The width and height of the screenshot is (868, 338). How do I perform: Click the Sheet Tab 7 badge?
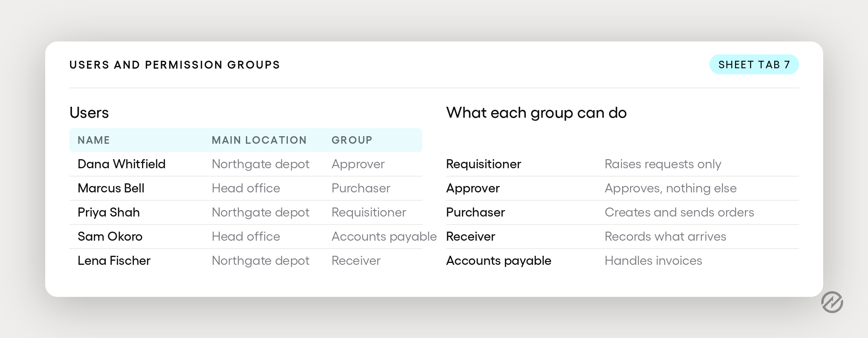[x=754, y=65]
